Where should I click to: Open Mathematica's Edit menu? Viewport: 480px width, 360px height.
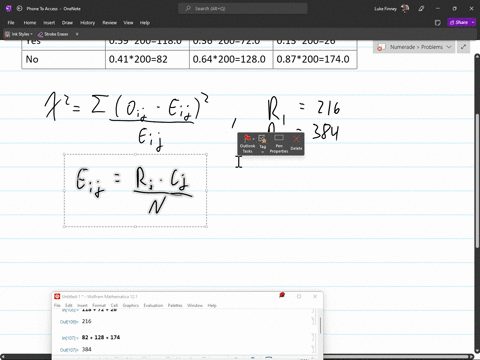69,305
